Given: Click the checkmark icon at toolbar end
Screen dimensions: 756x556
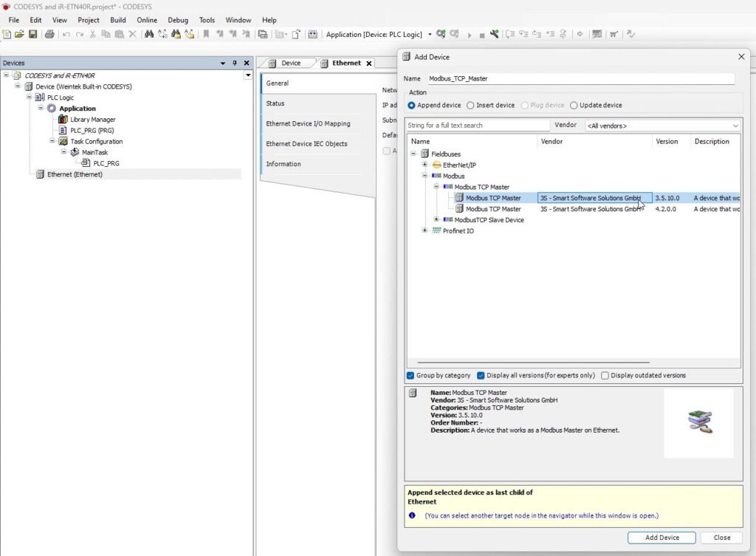Looking at the screenshot, I should click(630, 34).
